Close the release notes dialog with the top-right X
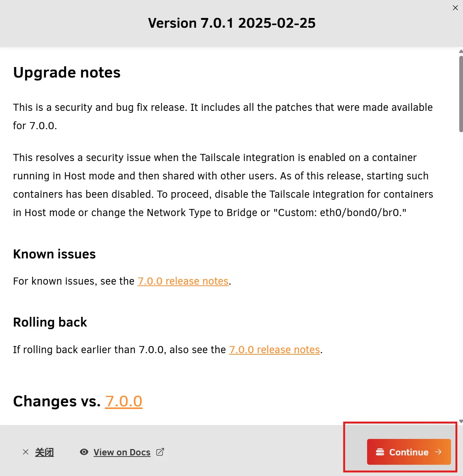This screenshot has width=463, height=476. [455, 8]
